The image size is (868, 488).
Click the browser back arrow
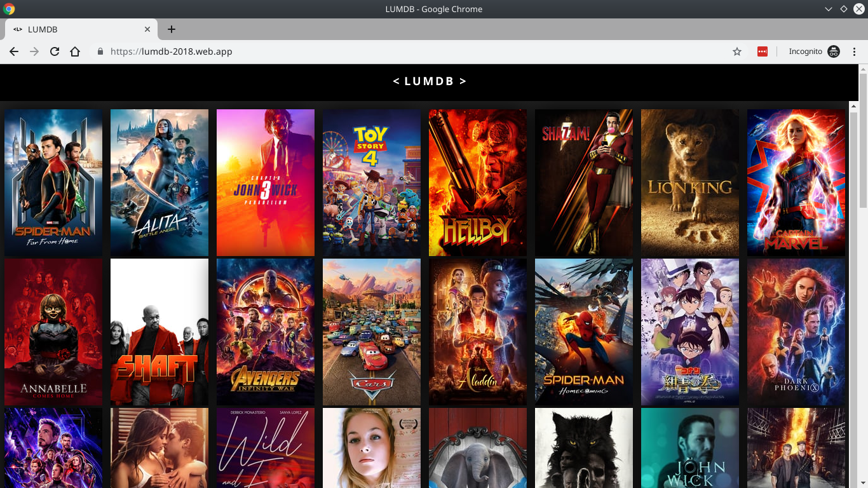coord(14,51)
